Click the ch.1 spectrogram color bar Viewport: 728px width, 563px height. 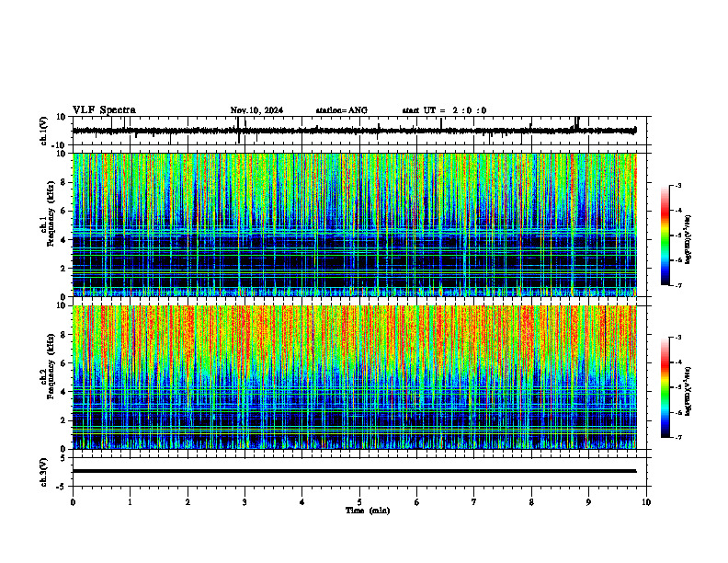tap(665, 236)
